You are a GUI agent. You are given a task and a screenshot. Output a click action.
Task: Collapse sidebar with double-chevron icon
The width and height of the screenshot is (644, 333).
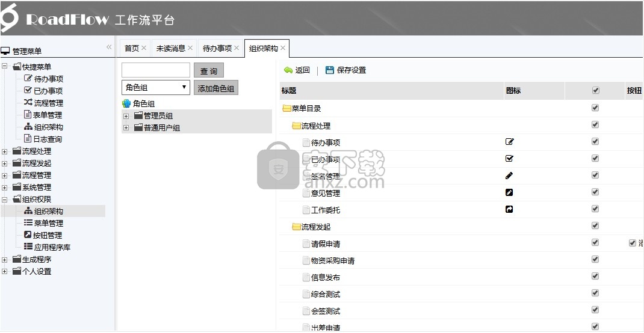(109, 47)
